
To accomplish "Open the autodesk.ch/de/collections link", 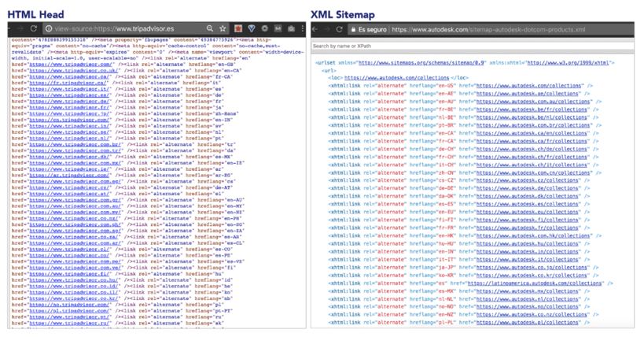I will point(532,149).
